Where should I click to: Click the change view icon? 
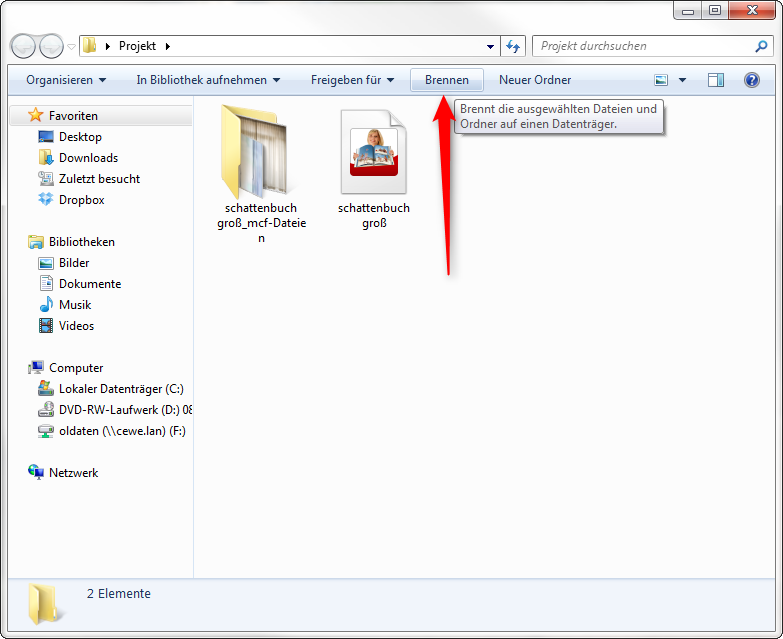point(661,80)
